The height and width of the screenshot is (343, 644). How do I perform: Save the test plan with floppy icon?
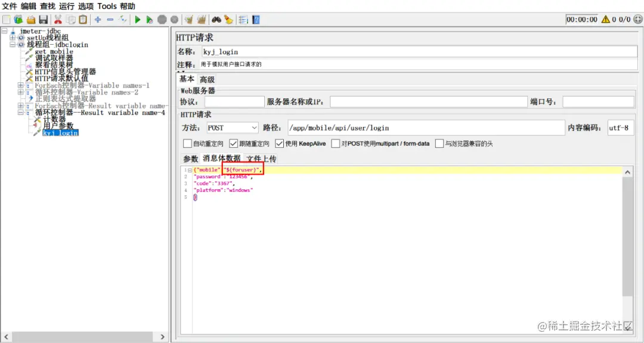44,19
